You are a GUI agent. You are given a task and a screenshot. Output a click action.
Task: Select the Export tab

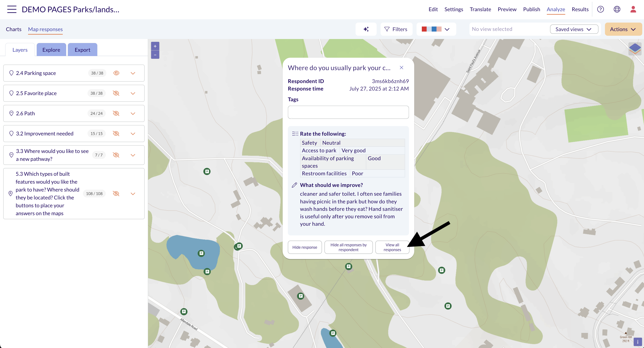82,50
